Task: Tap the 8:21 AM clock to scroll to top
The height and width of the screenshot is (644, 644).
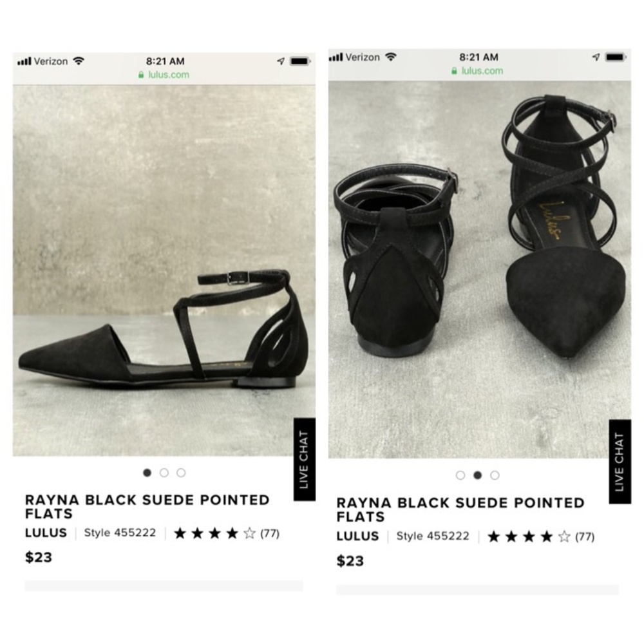Action: tap(164, 61)
